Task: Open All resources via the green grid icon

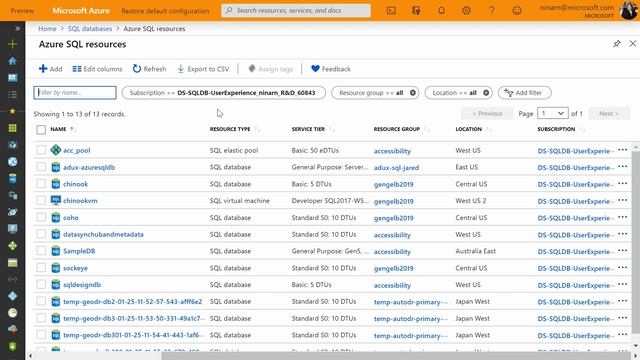Action: click(13, 128)
